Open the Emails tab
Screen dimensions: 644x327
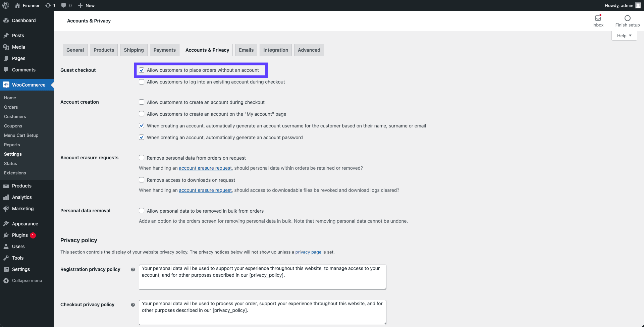click(246, 50)
